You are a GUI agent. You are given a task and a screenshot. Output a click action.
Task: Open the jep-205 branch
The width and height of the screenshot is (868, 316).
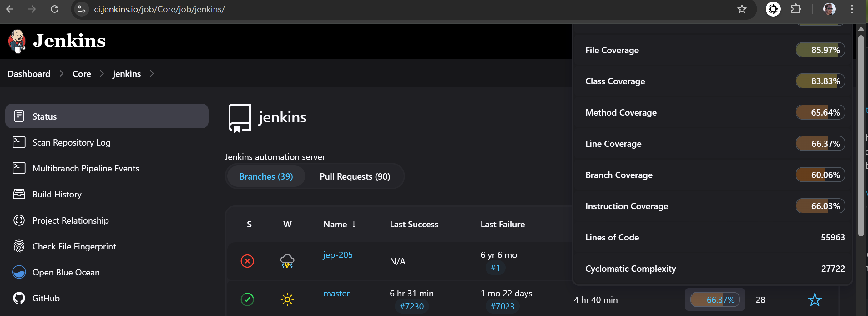[338, 255]
